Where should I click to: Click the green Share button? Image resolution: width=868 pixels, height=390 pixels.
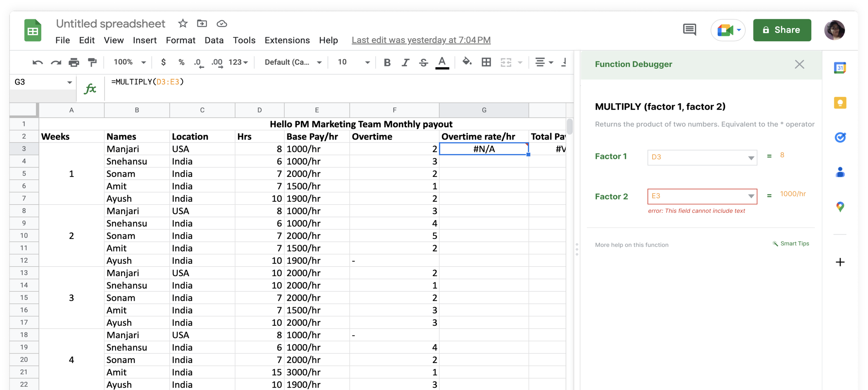pyautogui.click(x=782, y=30)
